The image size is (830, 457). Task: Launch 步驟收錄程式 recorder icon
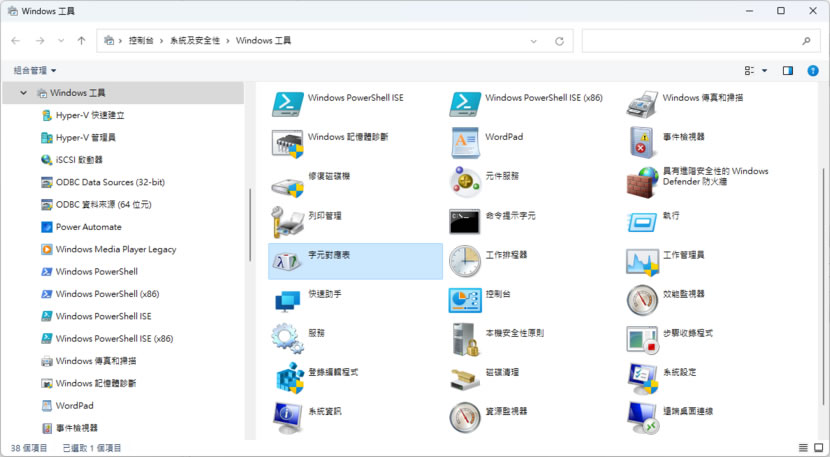point(642,340)
